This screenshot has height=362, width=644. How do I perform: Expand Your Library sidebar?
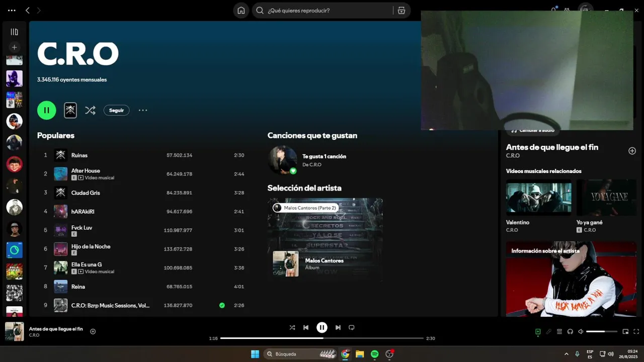(14, 32)
